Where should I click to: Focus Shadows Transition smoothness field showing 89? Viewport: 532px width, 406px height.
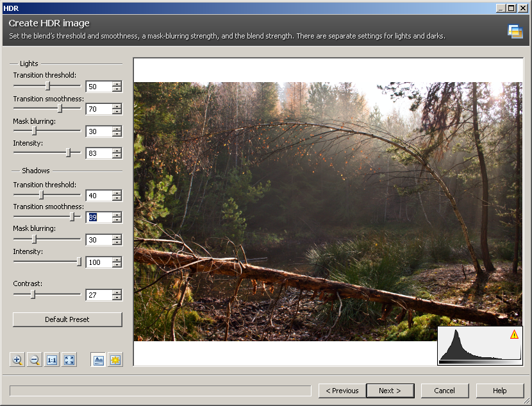pos(99,217)
